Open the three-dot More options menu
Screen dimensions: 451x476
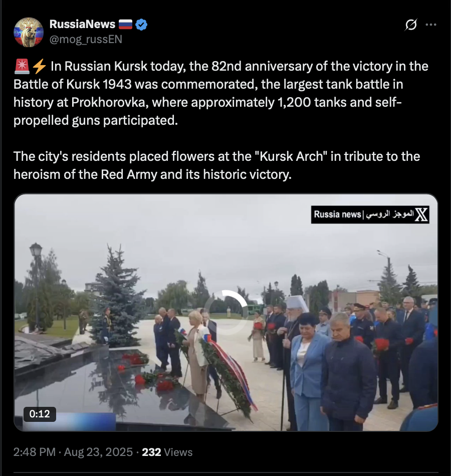(x=431, y=25)
